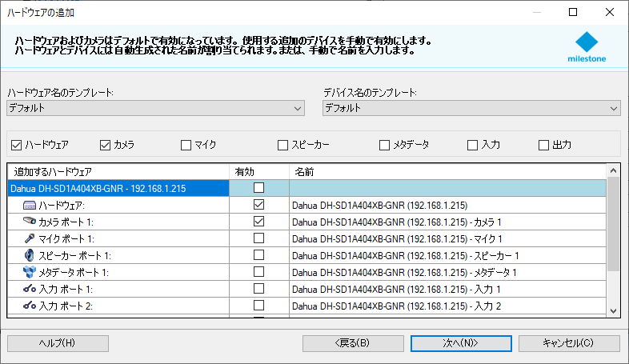Select the ハードウェア: tree row
629x364 pixels.
[118, 206]
